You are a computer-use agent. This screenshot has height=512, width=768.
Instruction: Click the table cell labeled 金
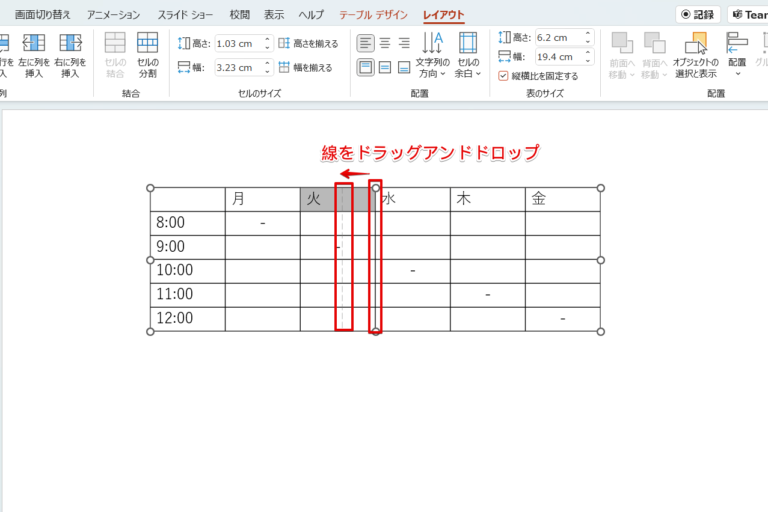pos(563,199)
